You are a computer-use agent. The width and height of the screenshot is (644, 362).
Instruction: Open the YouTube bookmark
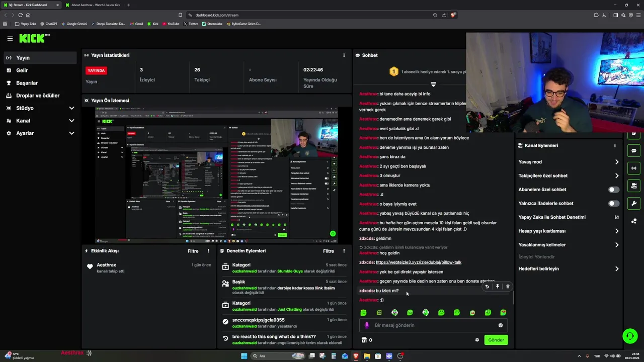[170, 24]
